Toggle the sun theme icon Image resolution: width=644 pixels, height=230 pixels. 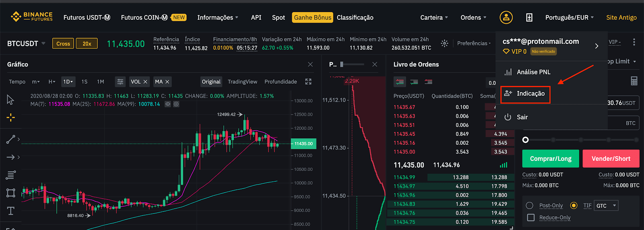pyautogui.click(x=444, y=43)
